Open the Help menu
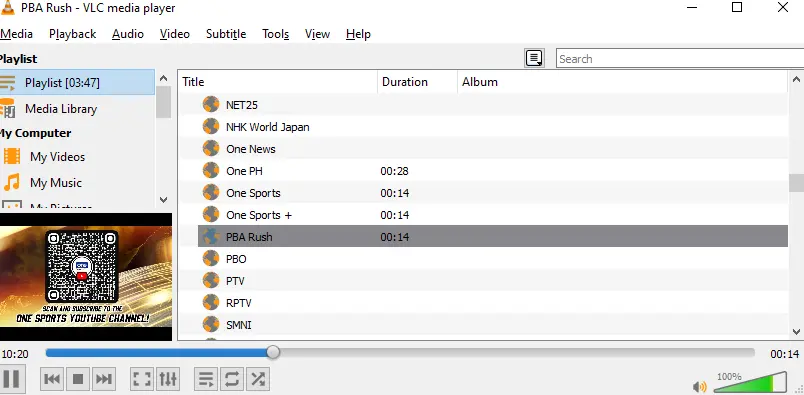 [358, 34]
